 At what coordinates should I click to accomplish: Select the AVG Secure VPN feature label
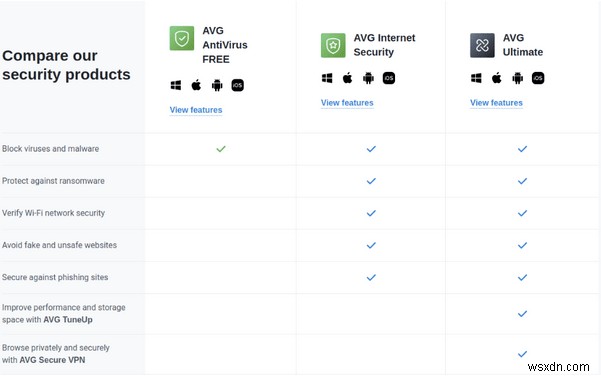click(x=56, y=354)
